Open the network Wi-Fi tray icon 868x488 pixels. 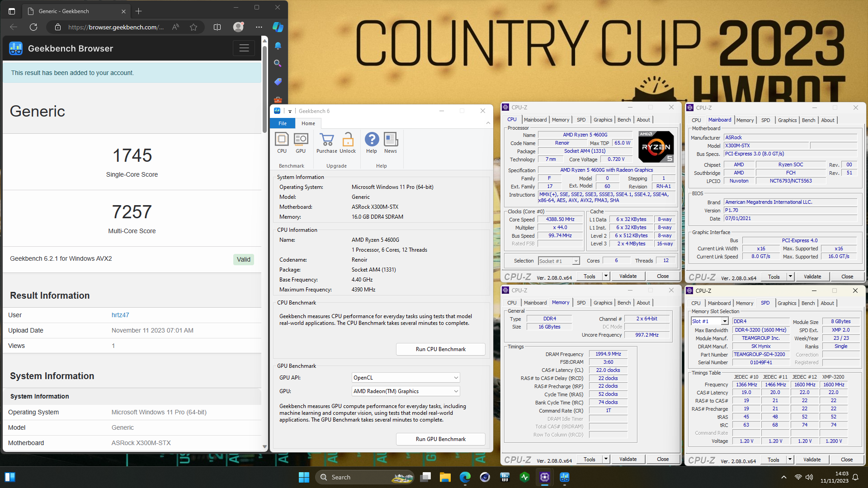click(x=798, y=477)
